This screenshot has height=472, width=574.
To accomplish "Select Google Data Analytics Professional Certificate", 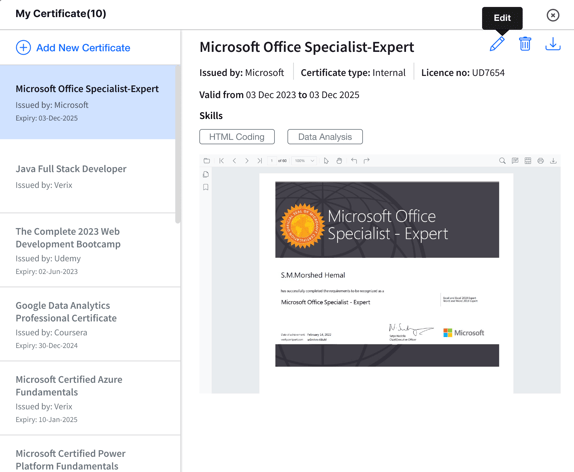I will point(90,324).
